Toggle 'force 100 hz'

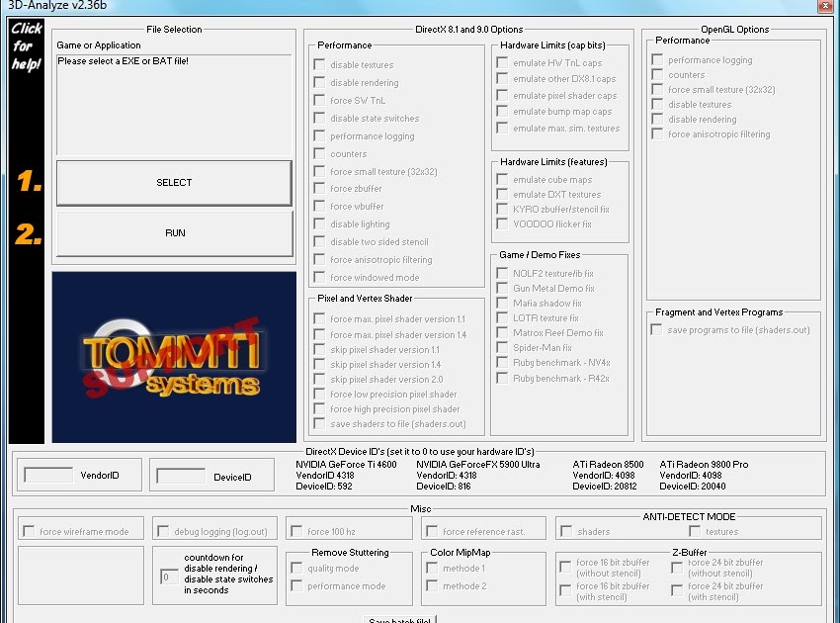click(296, 531)
